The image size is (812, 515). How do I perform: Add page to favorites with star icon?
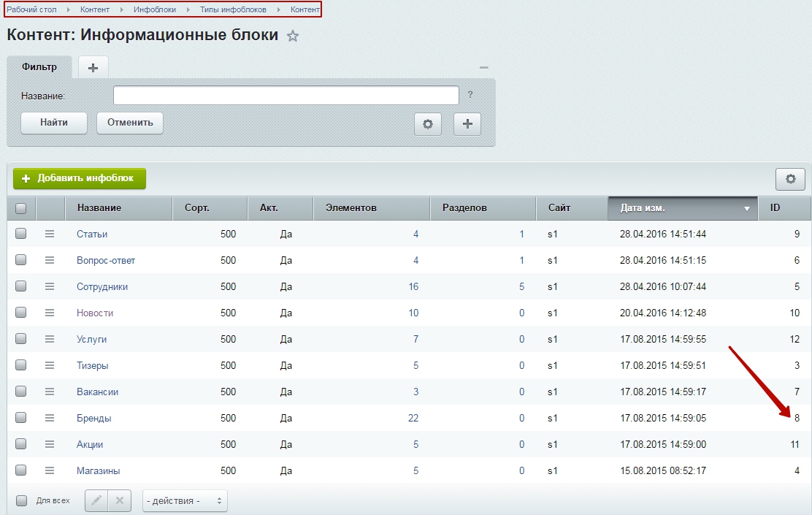tap(293, 36)
